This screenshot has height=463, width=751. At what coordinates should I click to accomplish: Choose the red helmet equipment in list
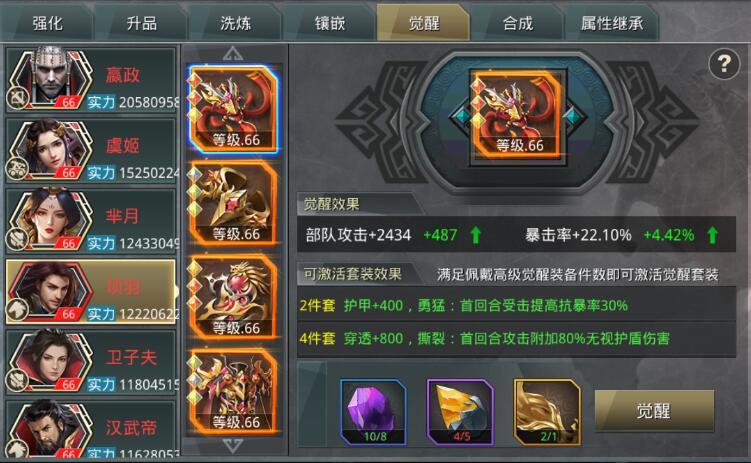tap(233, 110)
